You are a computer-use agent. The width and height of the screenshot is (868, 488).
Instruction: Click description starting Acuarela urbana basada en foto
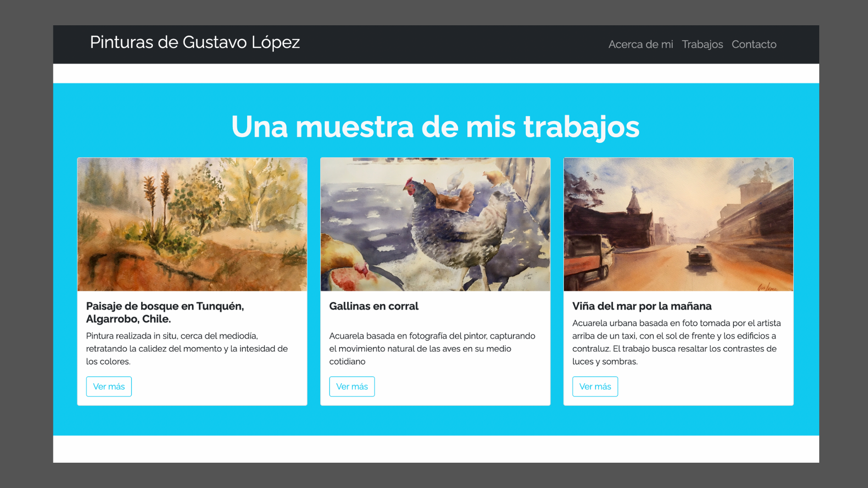click(x=676, y=342)
